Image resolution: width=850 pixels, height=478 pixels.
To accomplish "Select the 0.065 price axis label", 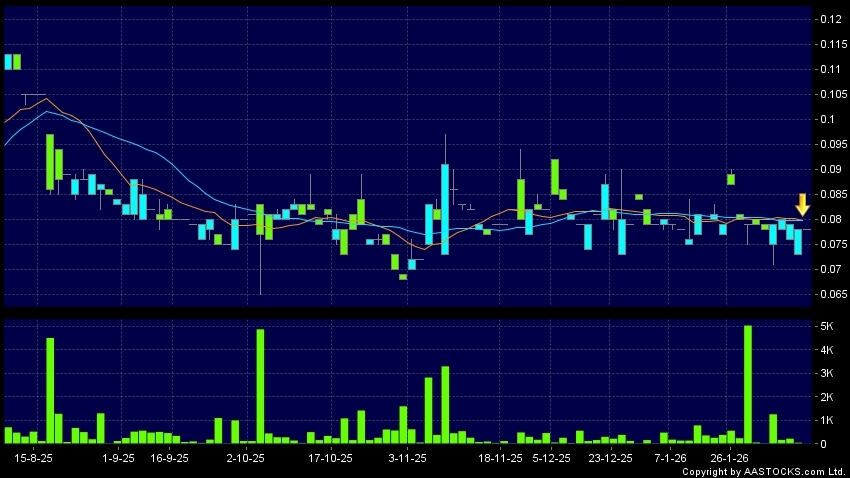I will [831, 295].
